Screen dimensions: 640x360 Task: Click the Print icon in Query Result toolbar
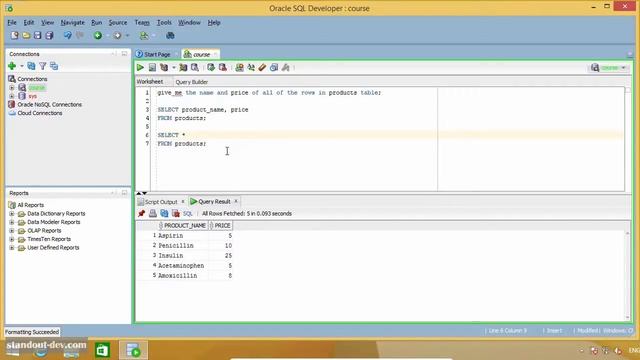point(153,213)
